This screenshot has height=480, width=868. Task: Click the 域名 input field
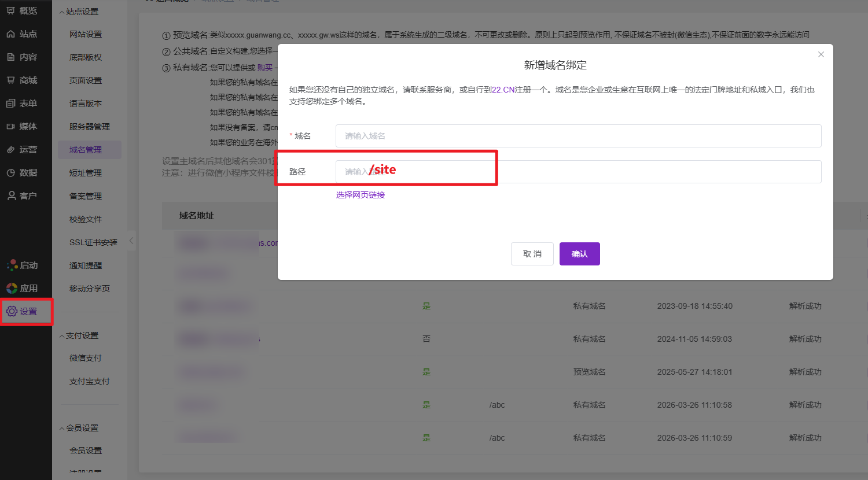(578, 136)
